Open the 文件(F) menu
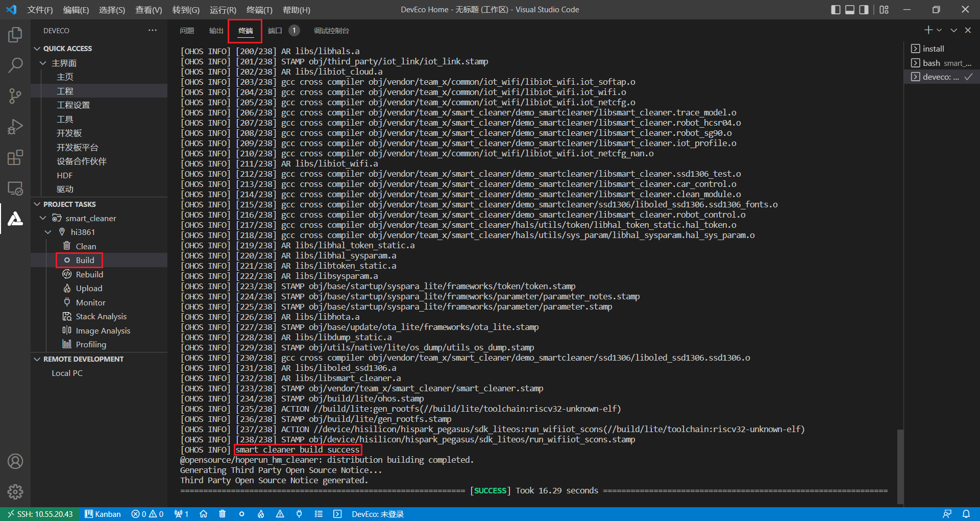Image resolution: width=980 pixels, height=521 pixels. pos(40,10)
